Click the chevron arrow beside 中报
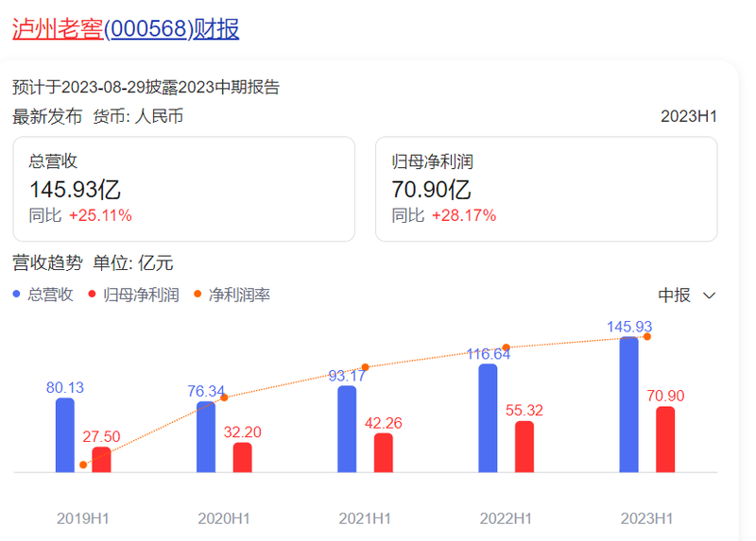Viewport: 756px width, 541px height. tap(709, 296)
